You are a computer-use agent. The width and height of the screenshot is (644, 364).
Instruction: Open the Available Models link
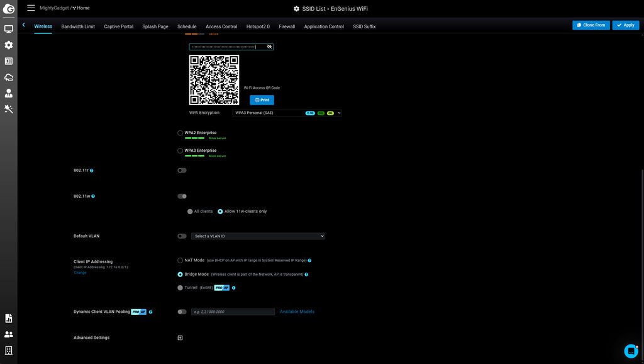point(297,312)
